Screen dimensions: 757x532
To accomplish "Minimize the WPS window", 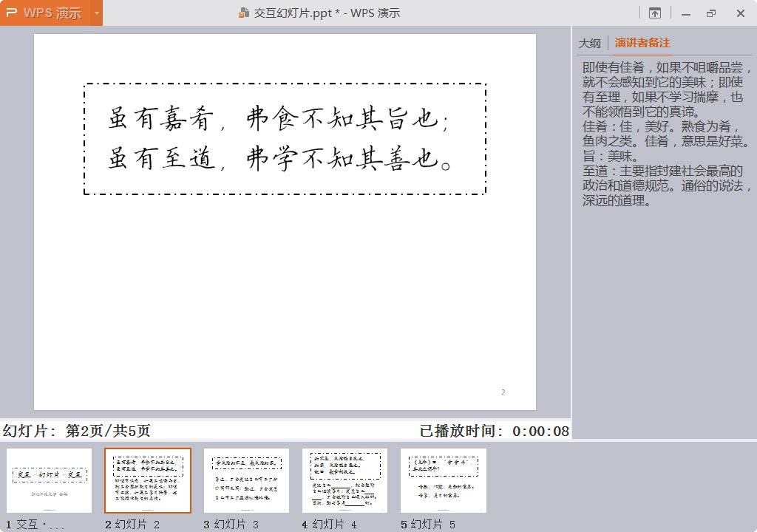I will click(685, 13).
